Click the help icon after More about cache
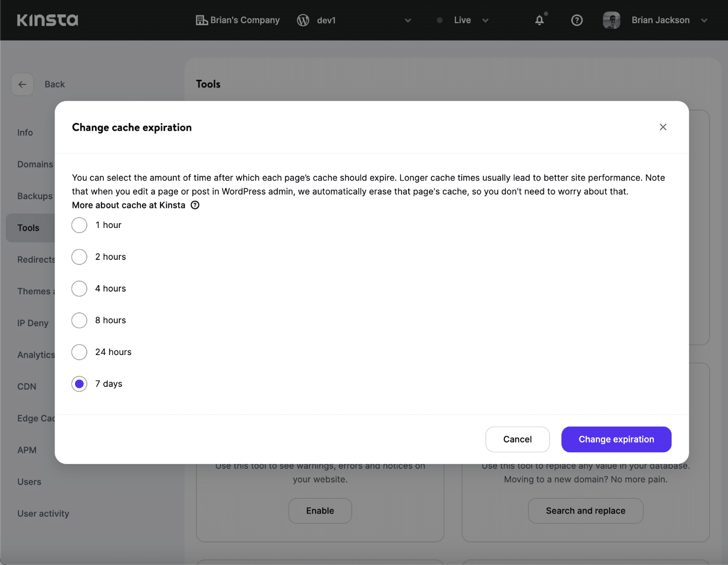 [x=195, y=205]
